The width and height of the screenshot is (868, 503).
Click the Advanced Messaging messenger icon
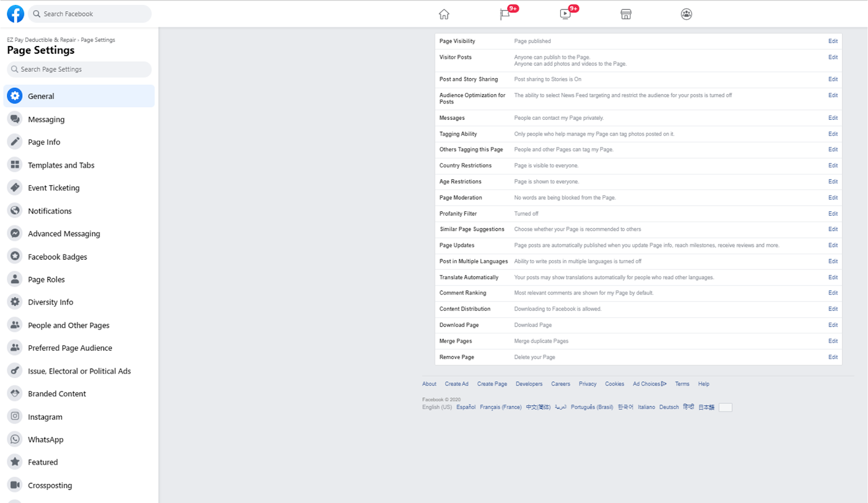pyautogui.click(x=15, y=234)
